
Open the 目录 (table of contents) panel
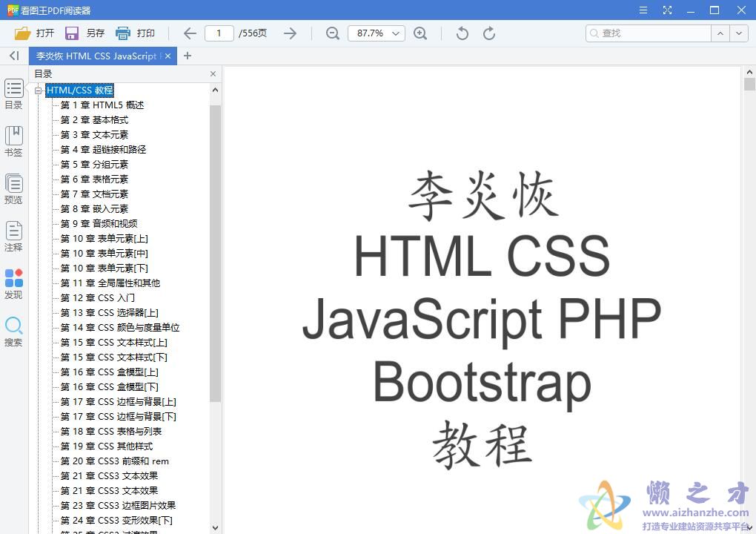[13, 94]
